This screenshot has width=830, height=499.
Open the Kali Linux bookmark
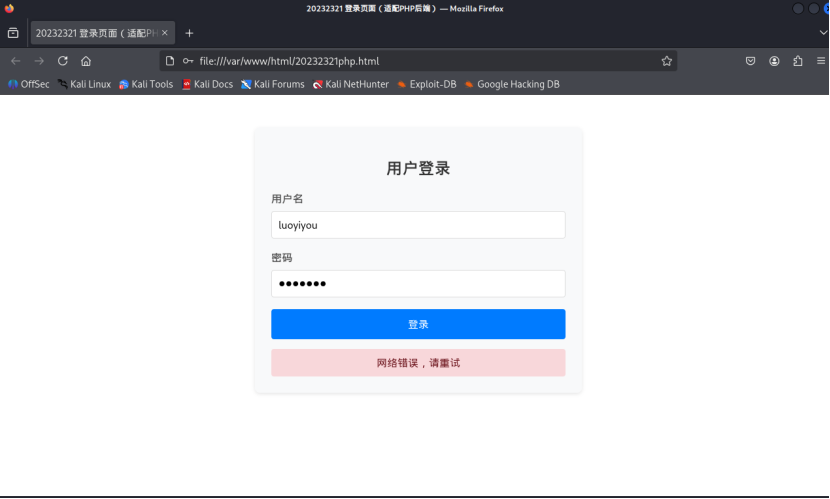85,84
